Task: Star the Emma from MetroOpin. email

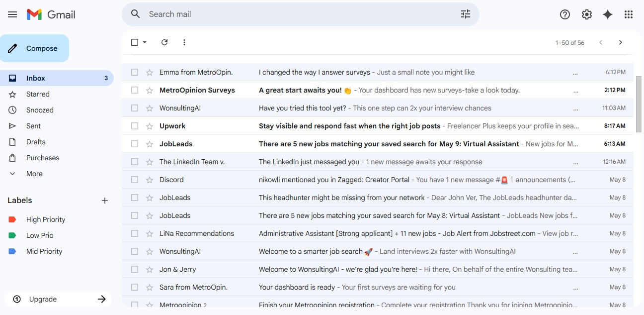Action: click(x=150, y=72)
